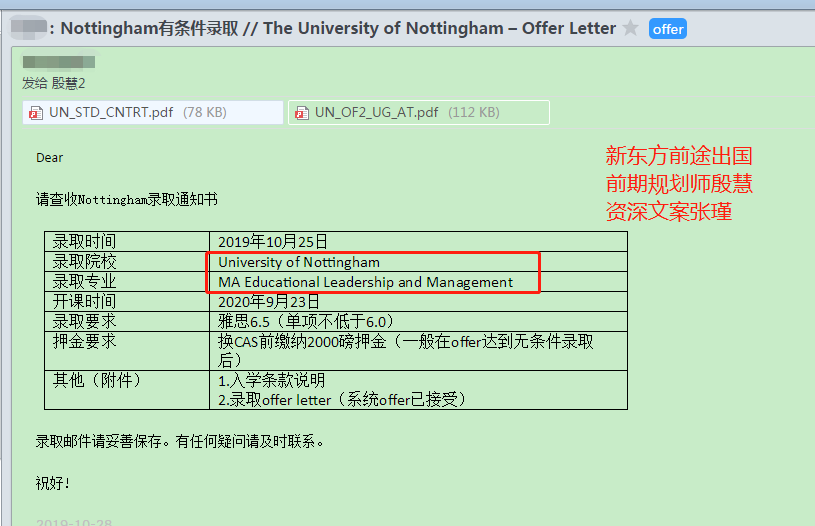Select the email subject title
Viewport: 815px width, 526px height.
click(x=338, y=28)
